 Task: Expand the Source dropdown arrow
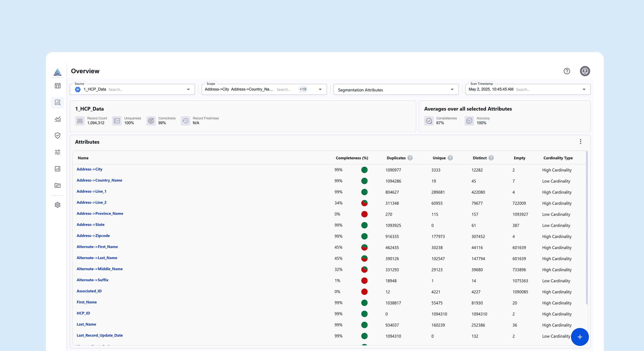(188, 90)
